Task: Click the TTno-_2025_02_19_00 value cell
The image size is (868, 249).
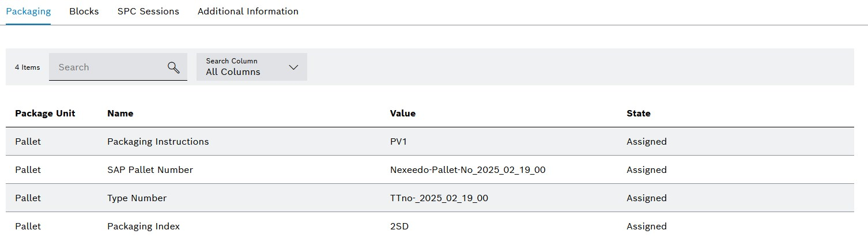Action: point(439,198)
